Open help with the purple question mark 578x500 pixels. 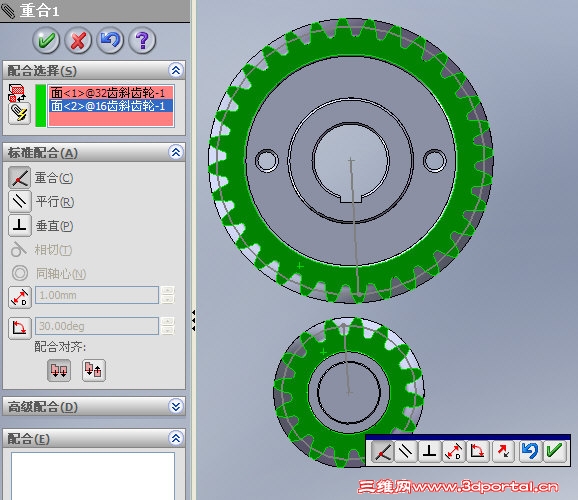pos(142,40)
